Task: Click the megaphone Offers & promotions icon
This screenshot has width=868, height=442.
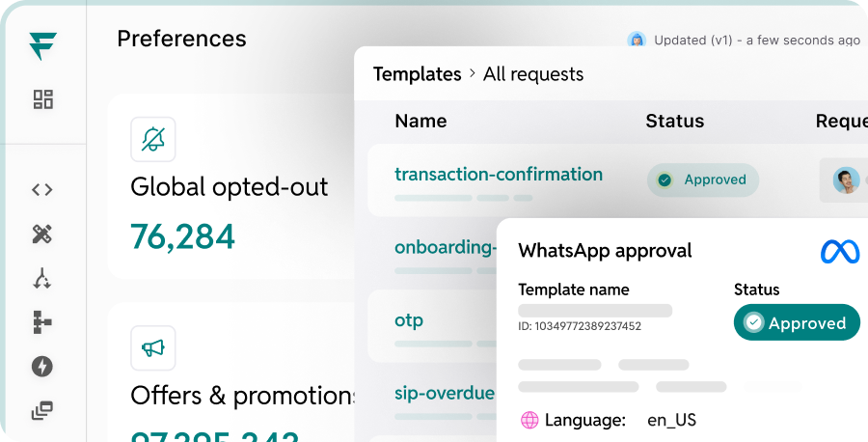Action: [153, 347]
